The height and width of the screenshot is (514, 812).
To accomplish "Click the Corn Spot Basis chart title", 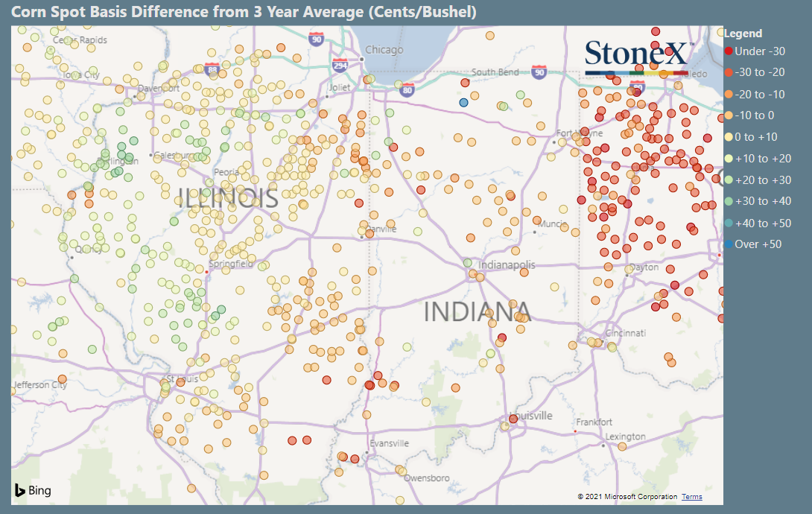I will point(244,12).
